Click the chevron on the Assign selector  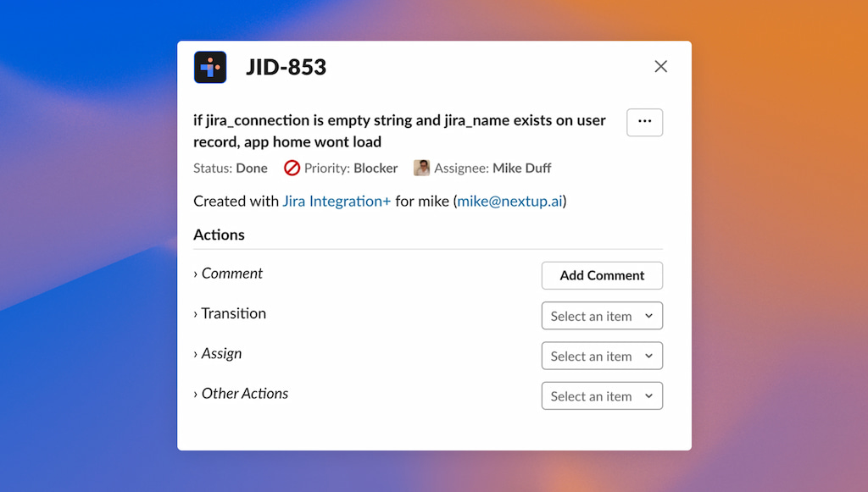tap(650, 356)
